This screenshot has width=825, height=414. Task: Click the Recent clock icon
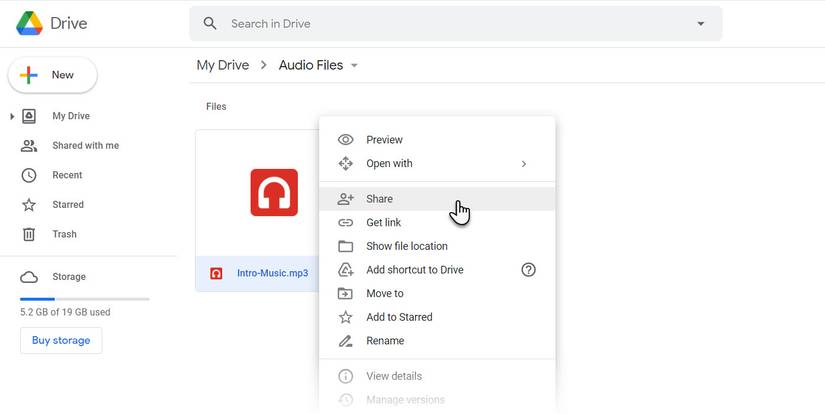[x=29, y=175]
